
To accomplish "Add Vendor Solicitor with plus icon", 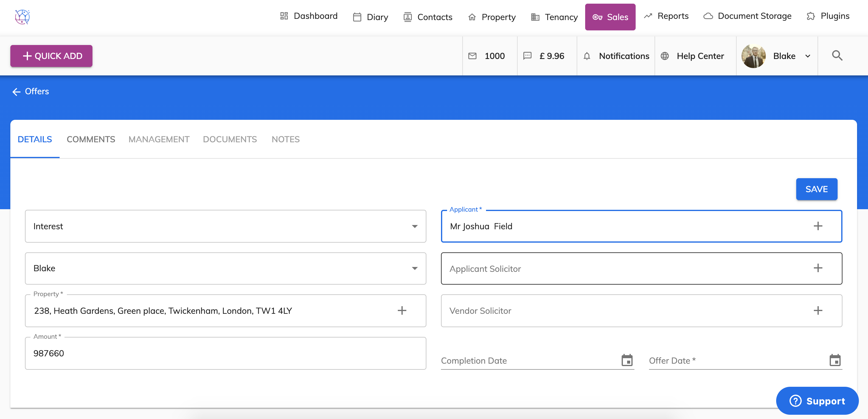I will tap(818, 310).
